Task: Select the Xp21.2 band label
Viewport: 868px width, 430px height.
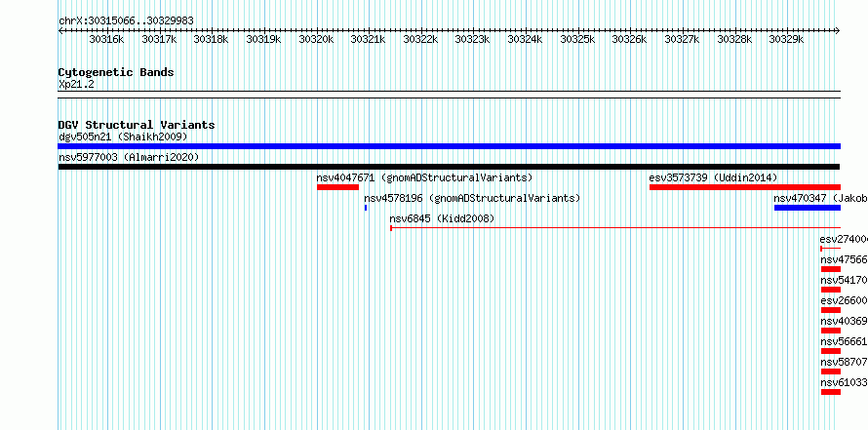Action: 76,84
